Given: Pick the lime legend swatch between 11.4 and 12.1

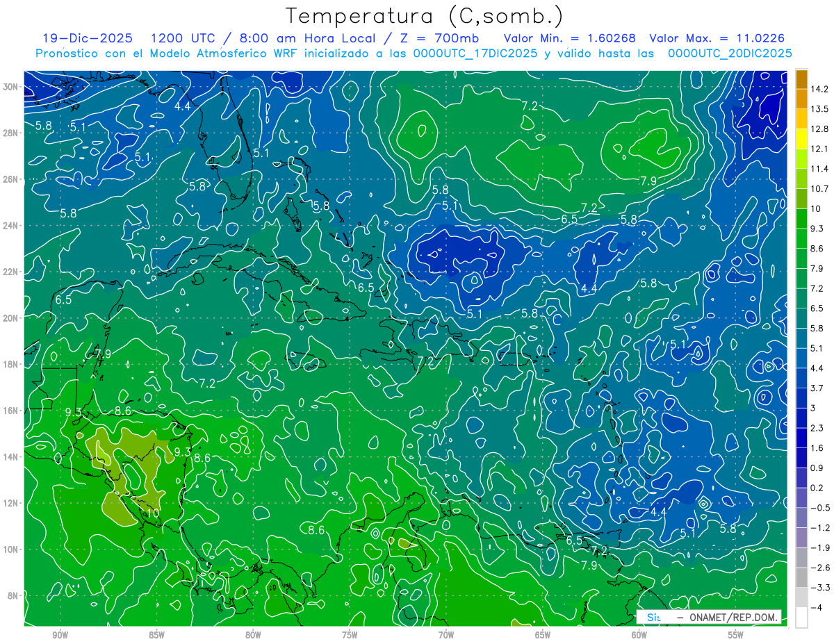Looking at the screenshot, I should (801, 159).
